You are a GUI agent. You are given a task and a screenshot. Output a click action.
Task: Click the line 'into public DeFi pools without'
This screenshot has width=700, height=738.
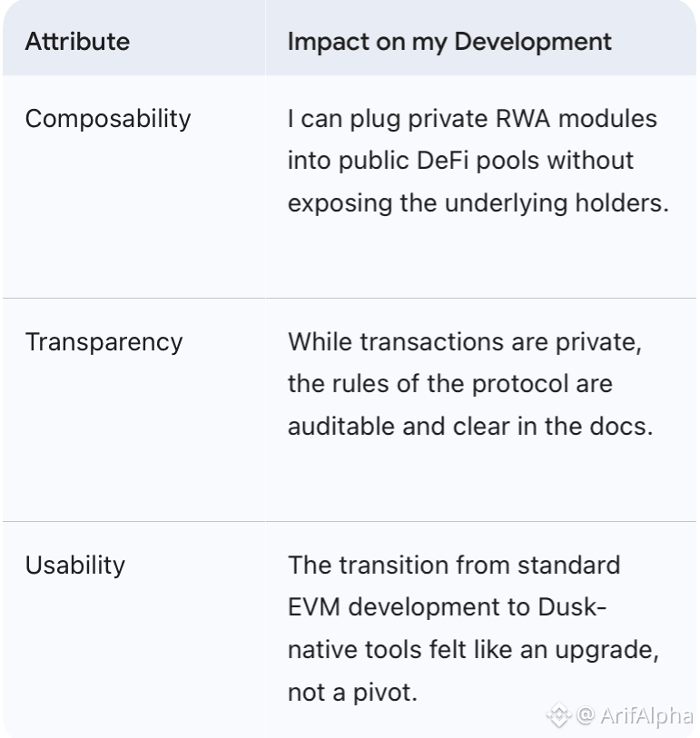pyautogui.click(x=460, y=161)
